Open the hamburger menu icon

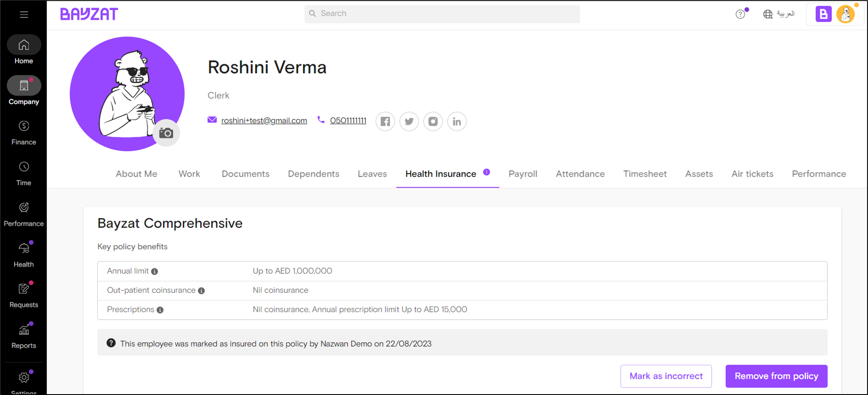[x=24, y=14]
